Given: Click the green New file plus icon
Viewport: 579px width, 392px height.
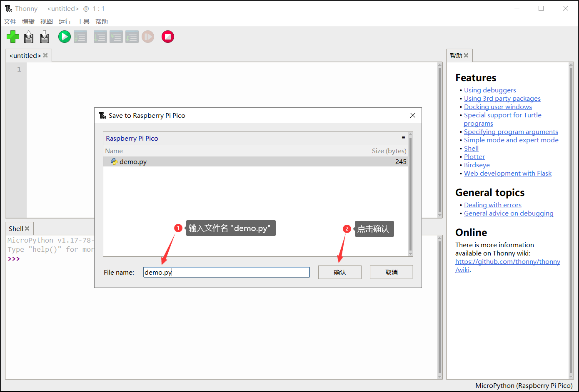Looking at the screenshot, I should click(13, 37).
